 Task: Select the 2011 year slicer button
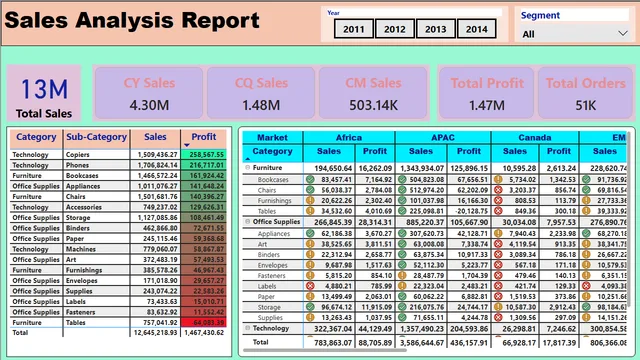coord(353,29)
